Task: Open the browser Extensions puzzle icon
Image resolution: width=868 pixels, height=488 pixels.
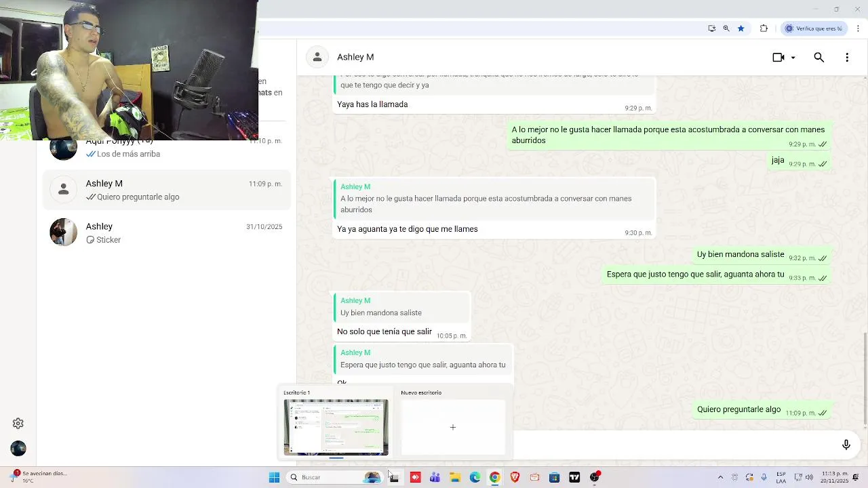Action: (x=764, y=28)
